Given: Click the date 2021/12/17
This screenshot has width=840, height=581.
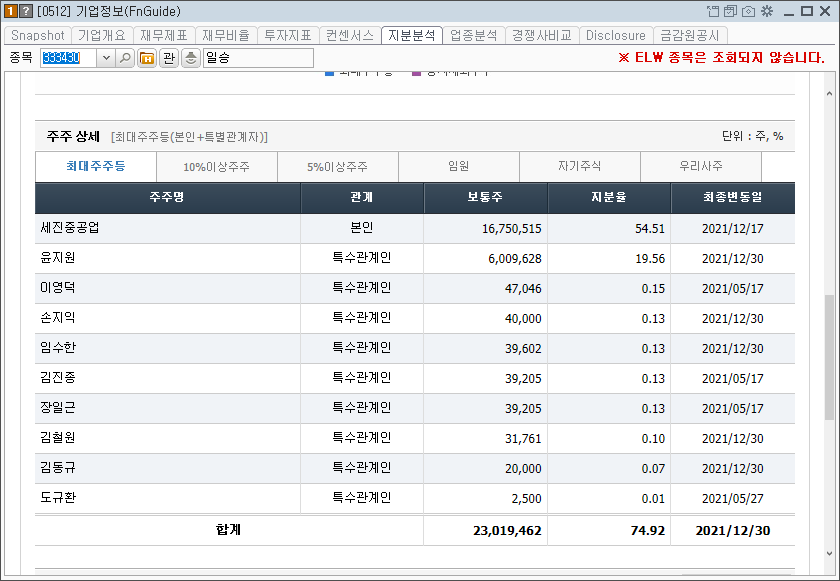Looking at the screenshot, I should (733, 229).
